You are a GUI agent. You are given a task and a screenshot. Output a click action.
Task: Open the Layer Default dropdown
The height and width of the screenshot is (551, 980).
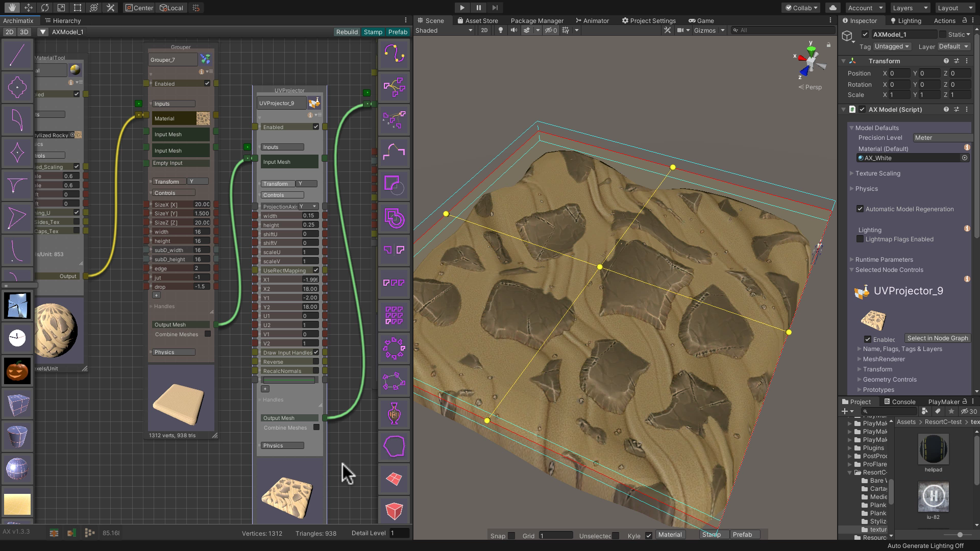click(953, 46)
